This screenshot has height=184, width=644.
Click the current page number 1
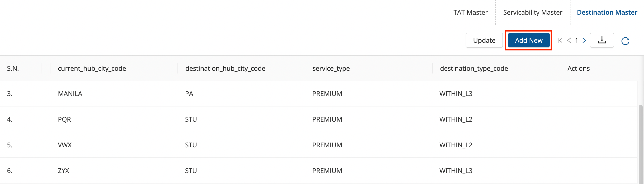(x=577, y=40)
